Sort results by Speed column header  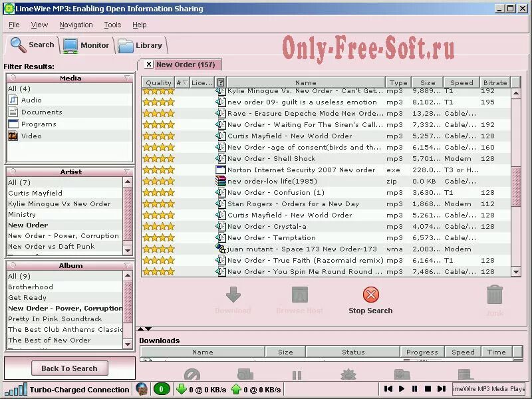coord(462,82)
